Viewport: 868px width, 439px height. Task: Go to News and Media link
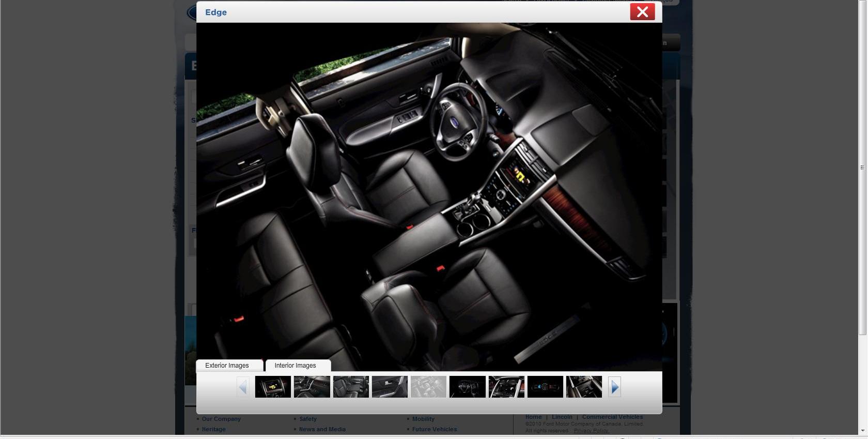coord(322,429)
